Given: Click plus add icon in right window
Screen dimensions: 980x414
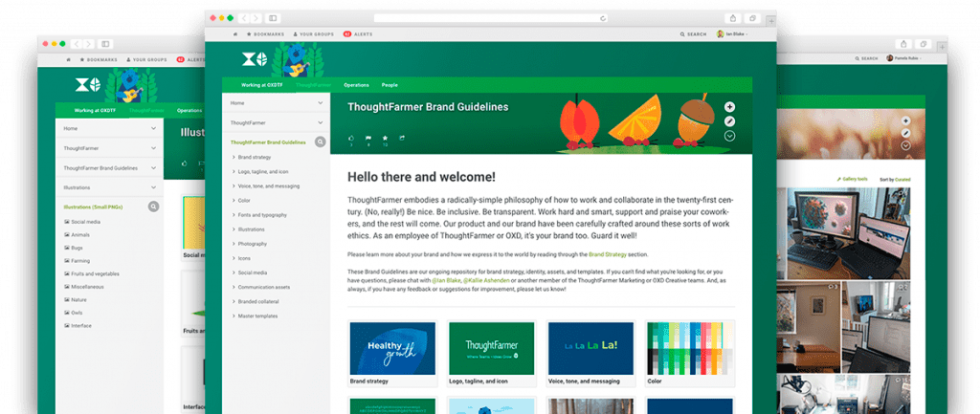Looking at the screenshot, I should click(x=905, y=120).
